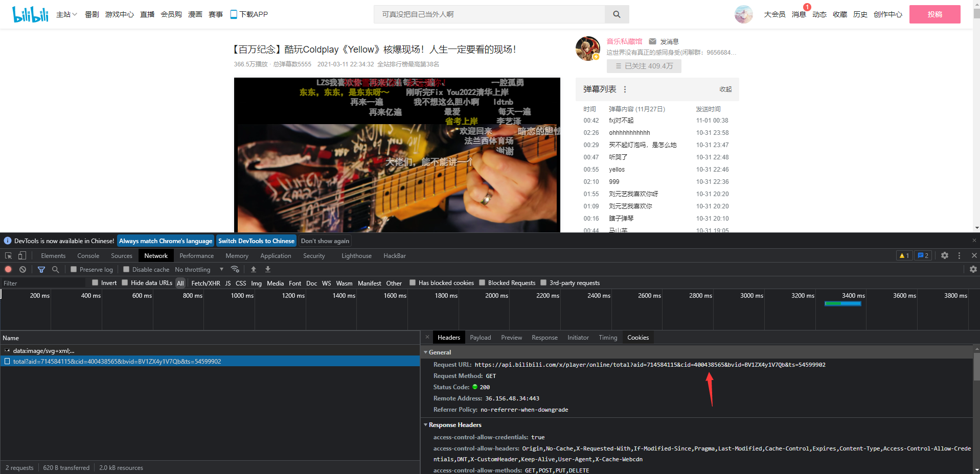
Task: Toggle the Hide data URLs checkbox
Action: tap(125, 282)
